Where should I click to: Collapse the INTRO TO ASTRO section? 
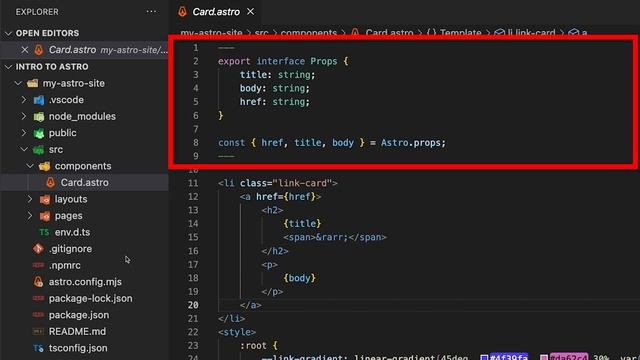tap(8, 67)
